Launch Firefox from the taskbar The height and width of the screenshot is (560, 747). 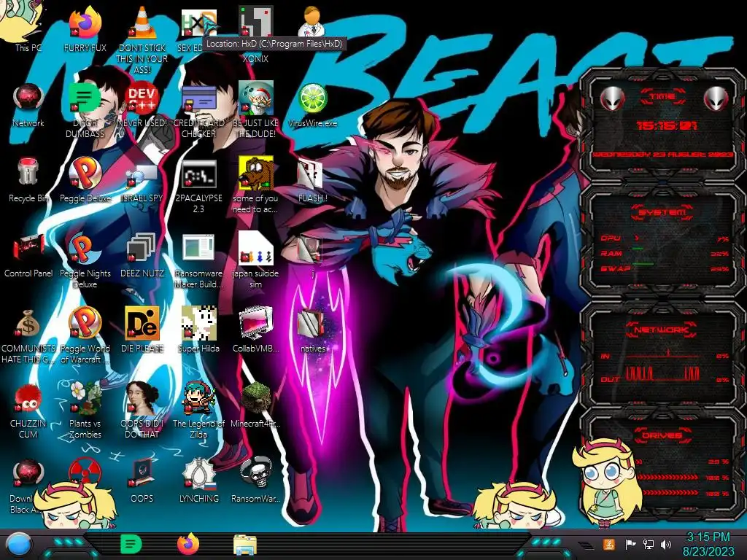point(187,544)
